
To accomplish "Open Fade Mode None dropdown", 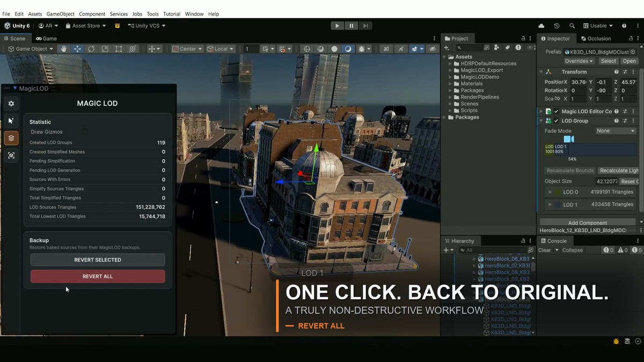I will [x=616, y=131].
